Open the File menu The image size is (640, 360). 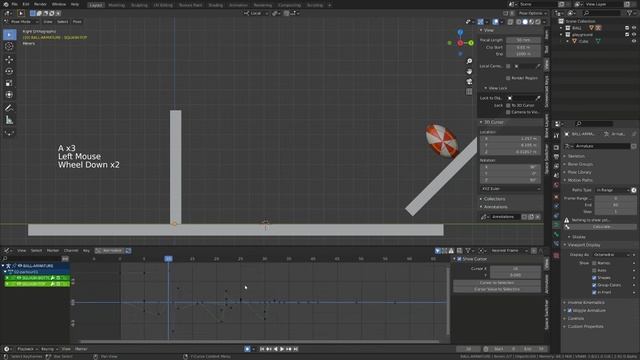(15, 4)
